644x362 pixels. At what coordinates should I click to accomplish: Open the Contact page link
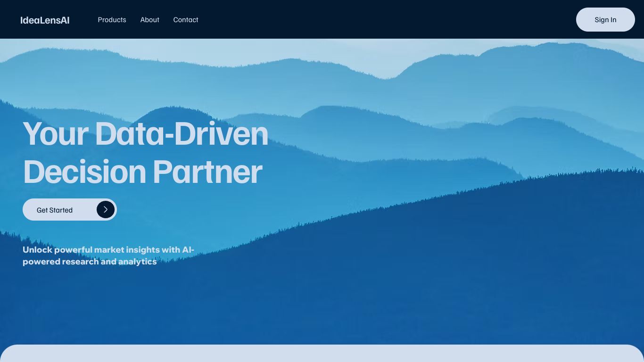[186, 20]
